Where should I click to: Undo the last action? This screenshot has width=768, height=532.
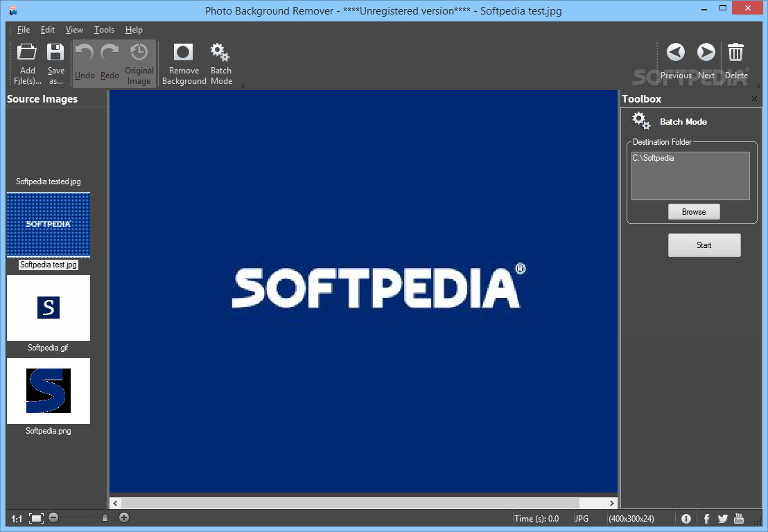[x=85, y=62]
